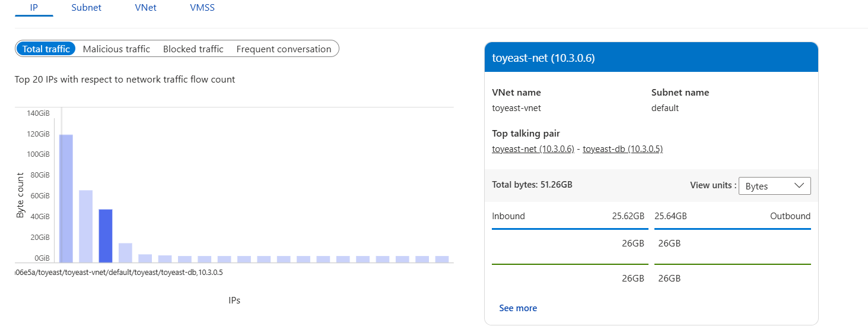This screenshot has height=329, width=868.
Task: Click the toyeast-net (10.3.0.6) card header
Action: (651, 58)
